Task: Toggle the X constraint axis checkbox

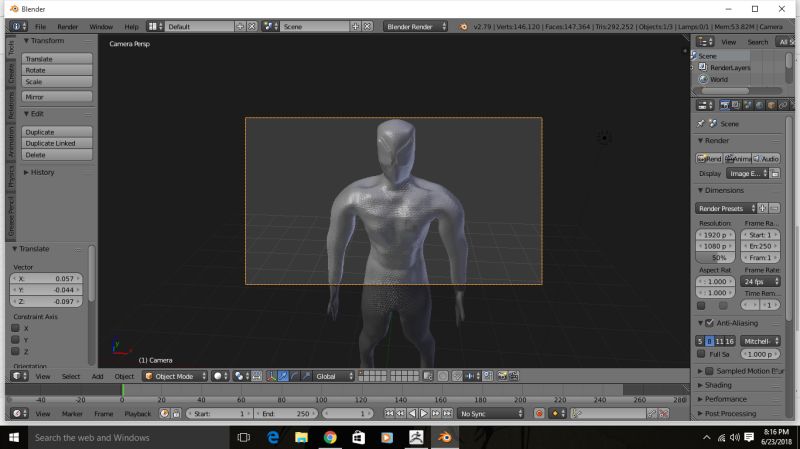Action: (15, 328)
